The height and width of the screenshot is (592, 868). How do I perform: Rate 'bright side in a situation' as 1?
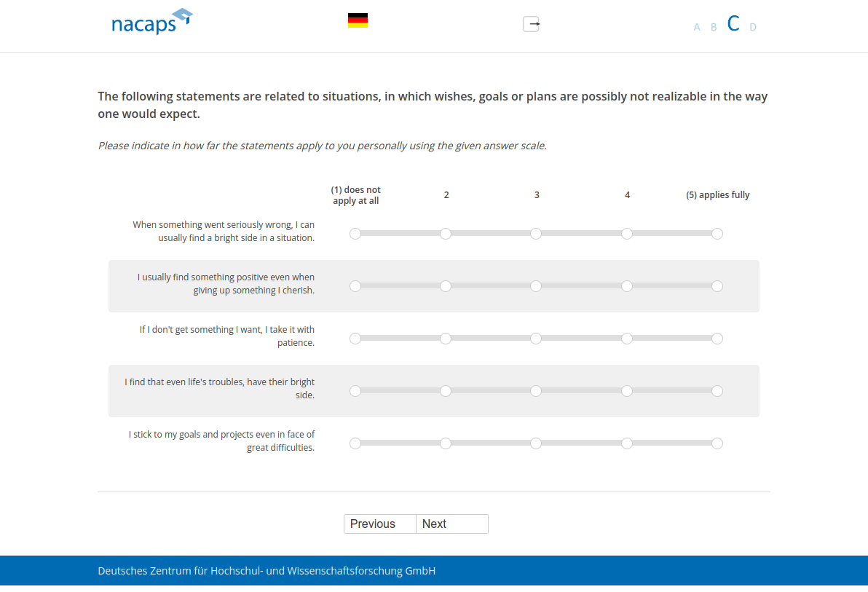pos(355,234)
